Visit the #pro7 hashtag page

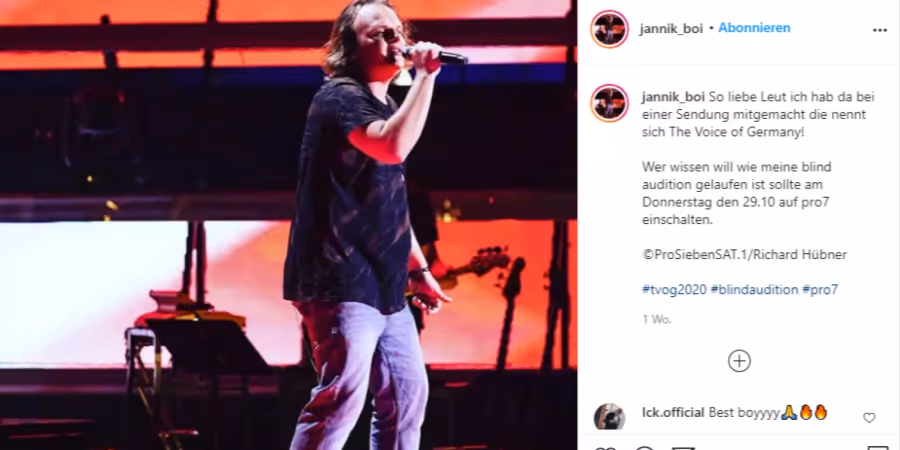[820, 290]
